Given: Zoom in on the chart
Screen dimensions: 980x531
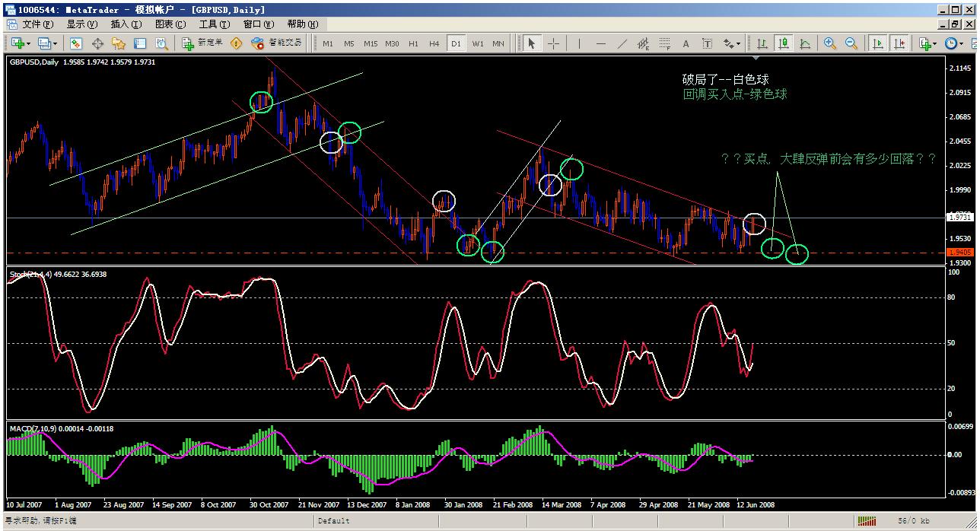Looking at the screenshot, I should click(x=829, y=43).
